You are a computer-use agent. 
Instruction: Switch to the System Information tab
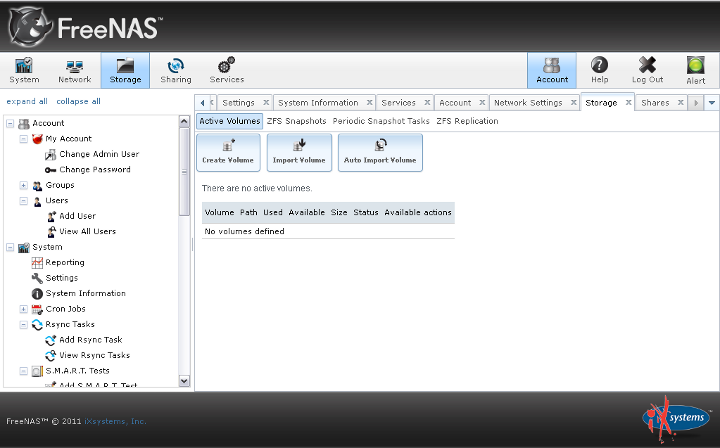(318, 103)
